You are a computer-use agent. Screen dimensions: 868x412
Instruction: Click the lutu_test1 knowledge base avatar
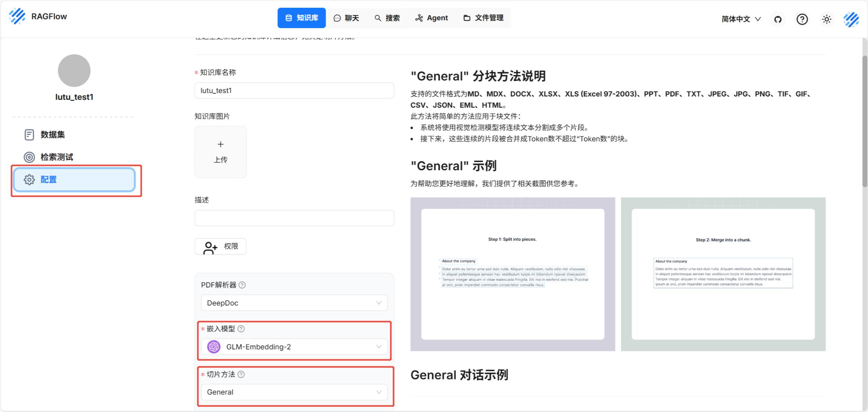74,71
